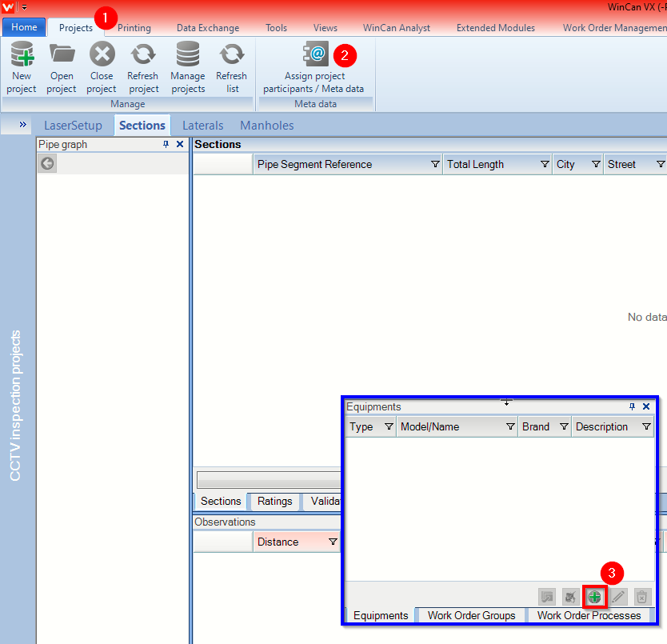This screenshot has height=644, width=667.
Task: Switch to the LaserSetup tab
Action: (73, 125)
